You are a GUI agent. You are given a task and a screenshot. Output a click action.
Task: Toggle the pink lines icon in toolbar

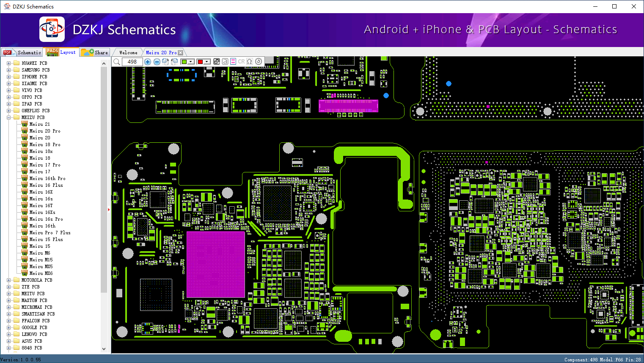coord(233,62)
